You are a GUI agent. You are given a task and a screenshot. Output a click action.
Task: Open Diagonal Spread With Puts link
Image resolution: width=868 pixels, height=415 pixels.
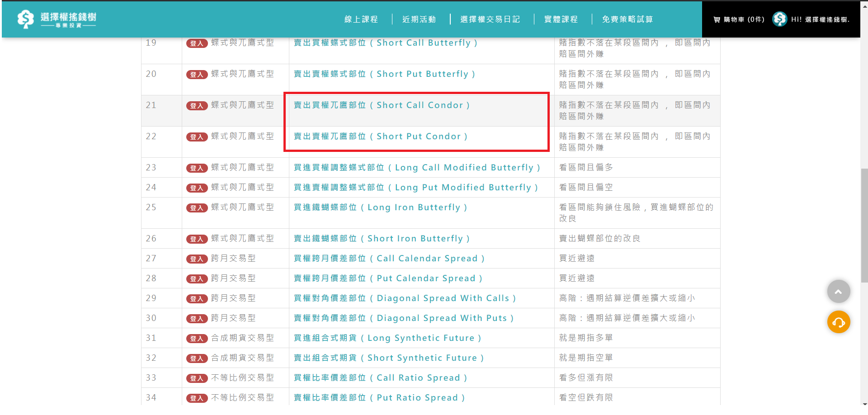pyautogui.click(x=404, y=318)
